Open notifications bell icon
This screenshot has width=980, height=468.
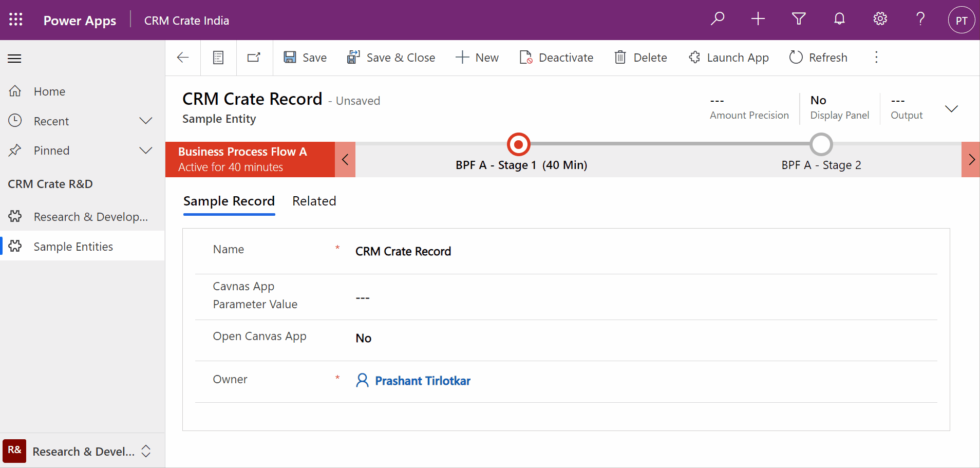pos(839,19)
